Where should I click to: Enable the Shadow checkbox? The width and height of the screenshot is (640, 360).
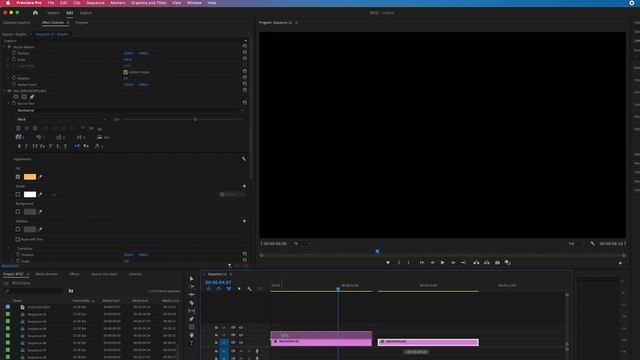[x=18, y=229]
